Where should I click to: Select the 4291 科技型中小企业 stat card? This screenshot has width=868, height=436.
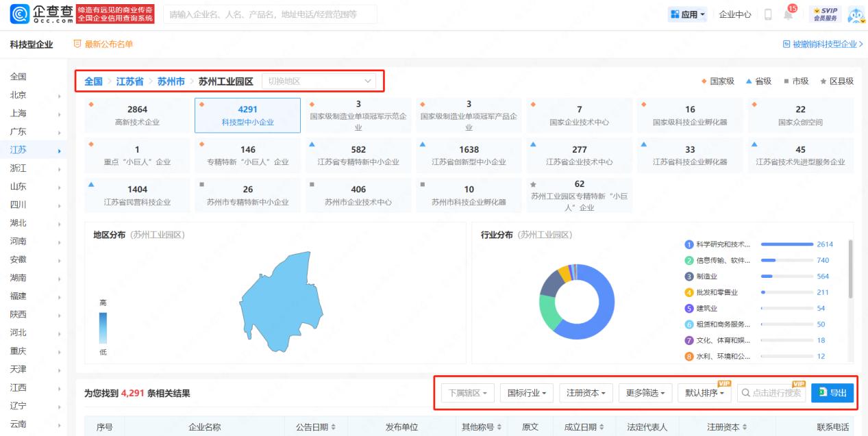pos(247,114)
